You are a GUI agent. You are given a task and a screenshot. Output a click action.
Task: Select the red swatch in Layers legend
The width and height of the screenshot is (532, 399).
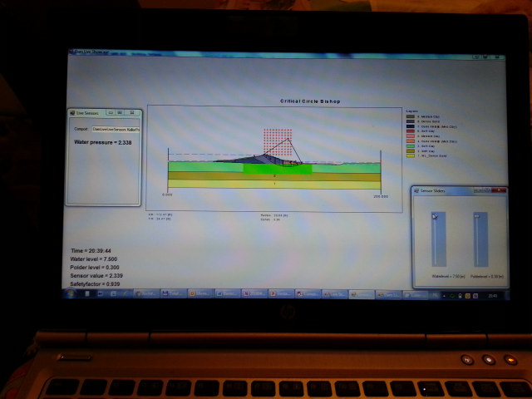click(x=409, y=131)
